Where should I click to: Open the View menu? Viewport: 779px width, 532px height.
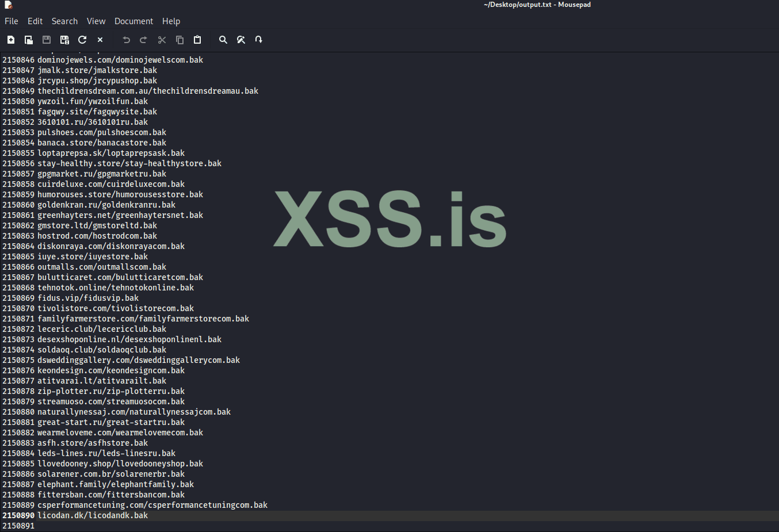point(96,21)
